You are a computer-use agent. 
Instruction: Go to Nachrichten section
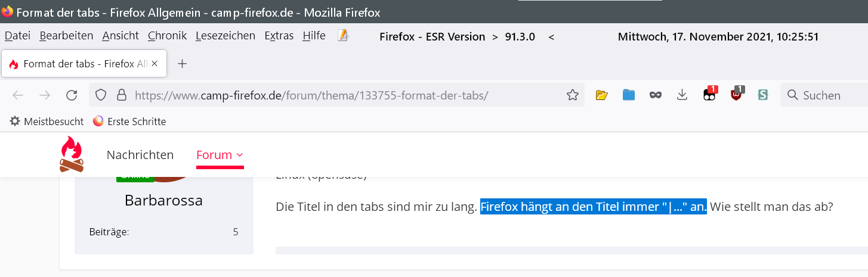tap(140, 155)
